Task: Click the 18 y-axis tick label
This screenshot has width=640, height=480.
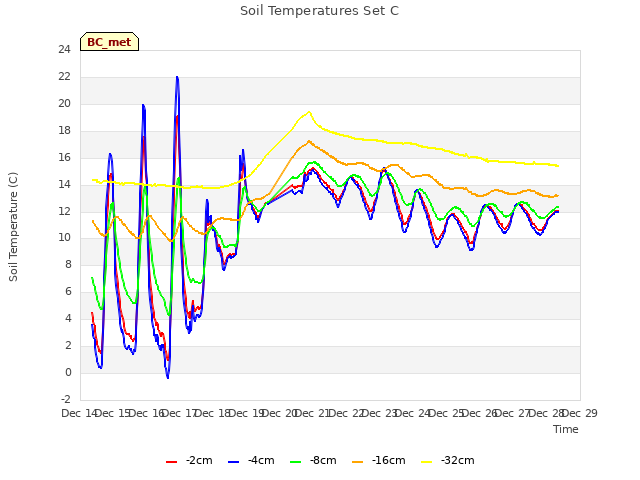Action: 64,131
